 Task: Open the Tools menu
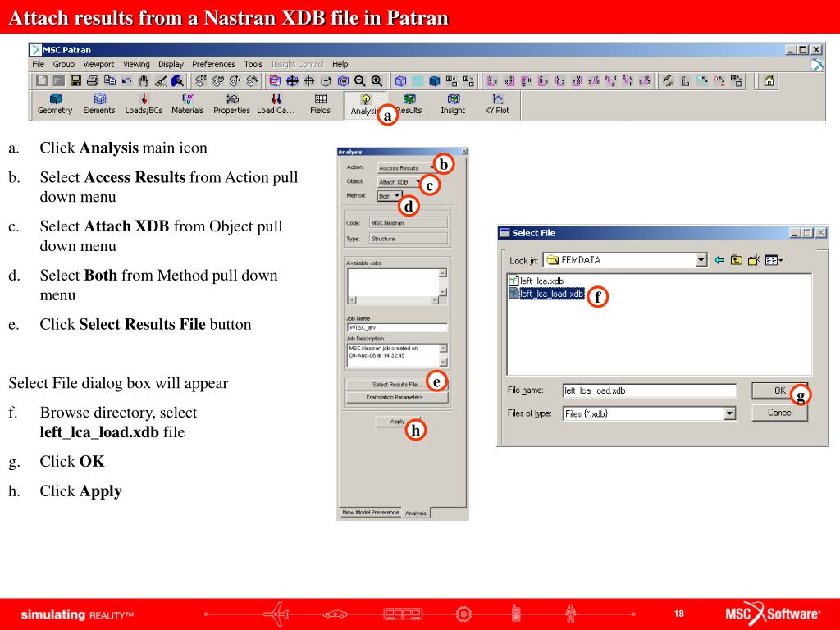253,64
